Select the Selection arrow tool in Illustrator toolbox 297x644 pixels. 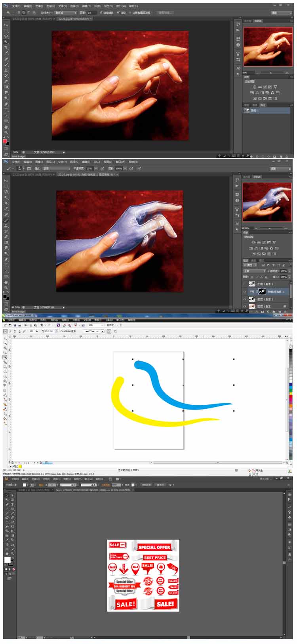pyautogui.click(x=7, y=495)
